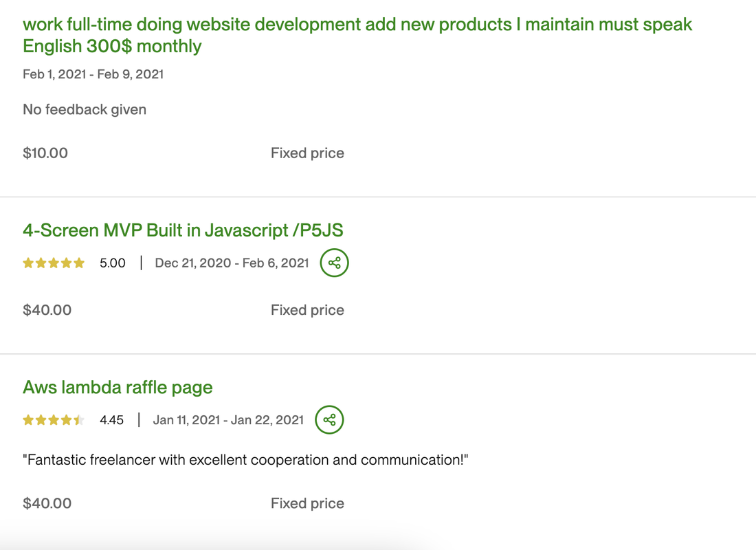This screenshot has width=756, height=550.
Task: Open the Aws lambda raffle page job
Action: click(118, 387)
